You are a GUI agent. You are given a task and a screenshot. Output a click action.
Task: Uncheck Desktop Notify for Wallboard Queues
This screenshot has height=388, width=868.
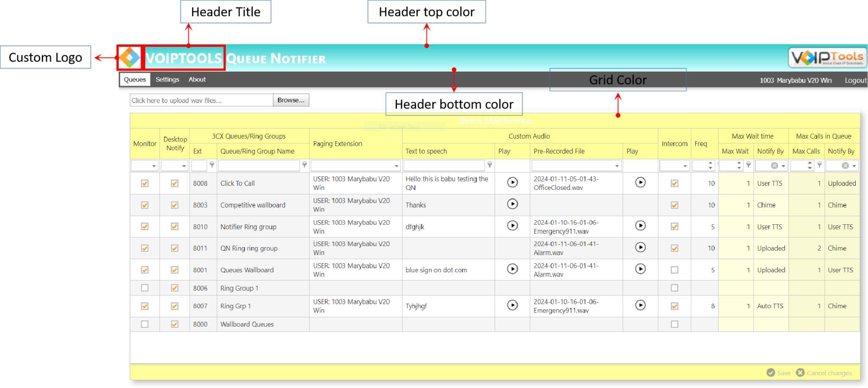click(175, 324)
